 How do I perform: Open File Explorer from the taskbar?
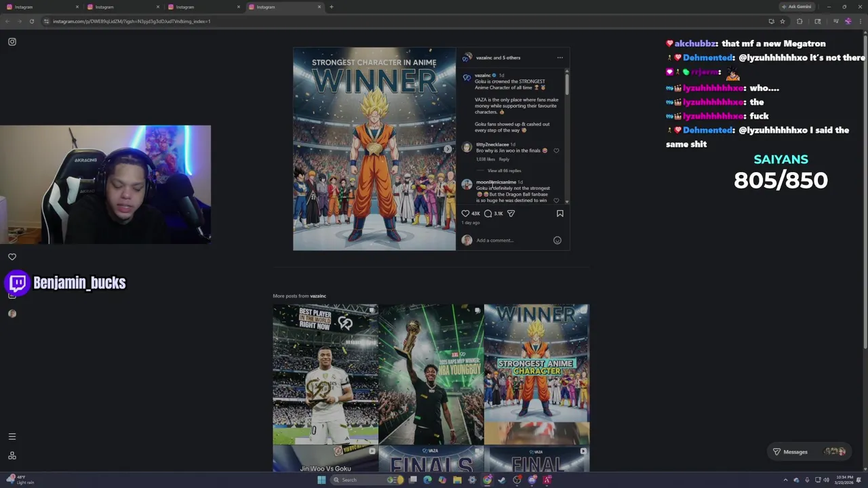pos(457,480)
